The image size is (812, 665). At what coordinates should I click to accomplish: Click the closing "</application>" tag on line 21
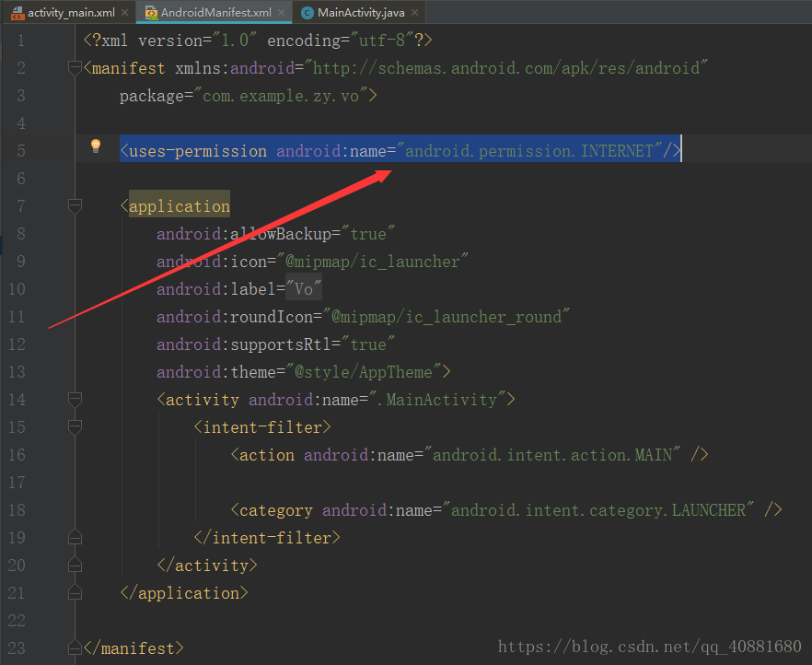(x=184, y=593)
